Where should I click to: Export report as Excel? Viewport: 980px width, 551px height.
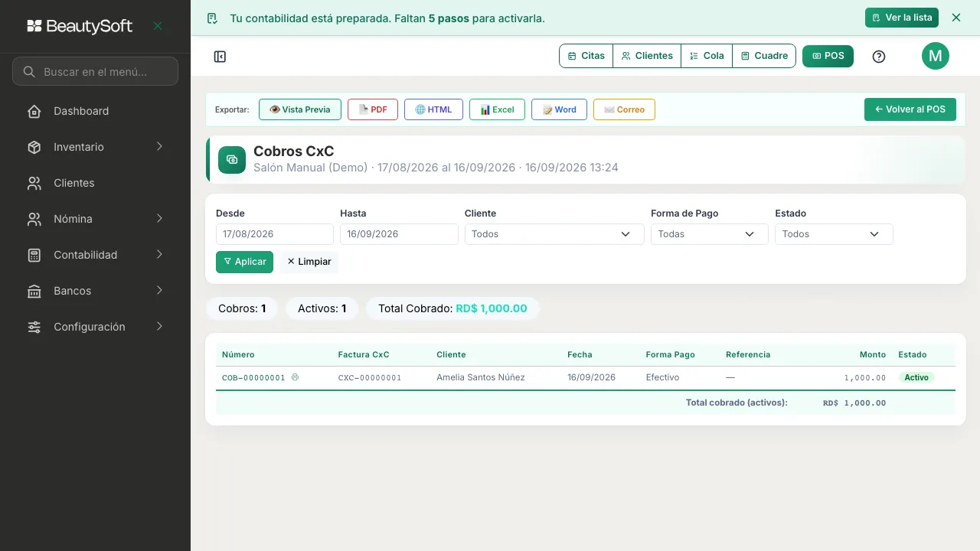497,109
